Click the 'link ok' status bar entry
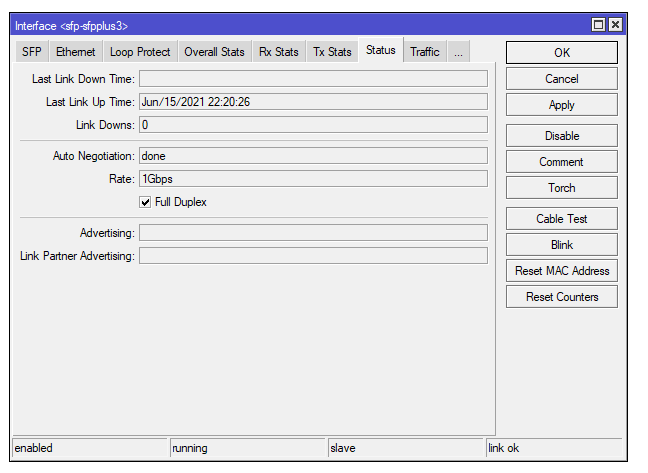 point(554,448)
